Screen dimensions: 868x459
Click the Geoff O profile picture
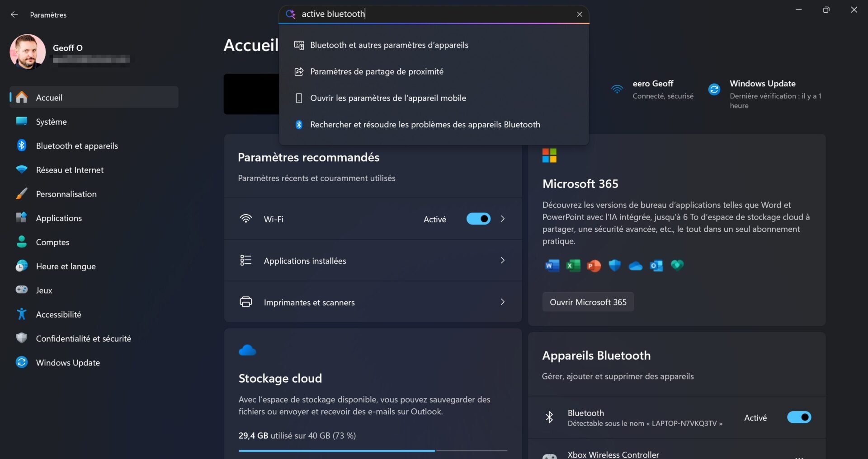[x=28, y=52]
